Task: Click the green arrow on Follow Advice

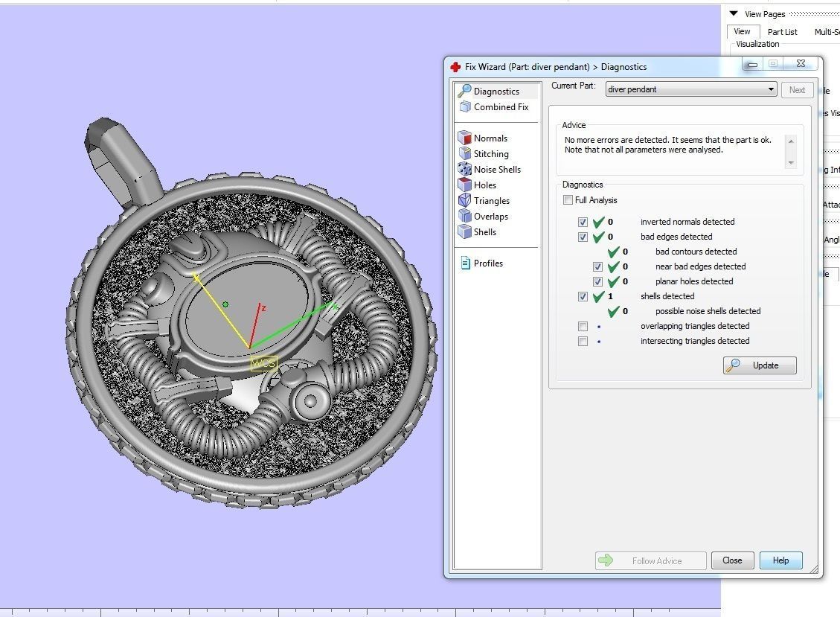Action: [606, 560]
